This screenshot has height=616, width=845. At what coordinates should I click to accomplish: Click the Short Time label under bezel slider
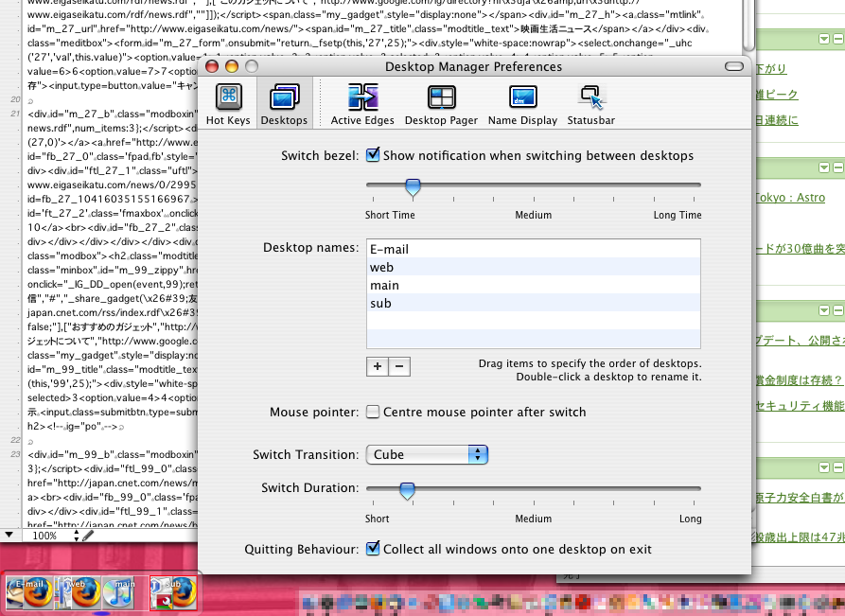click(x=390, y=215)
